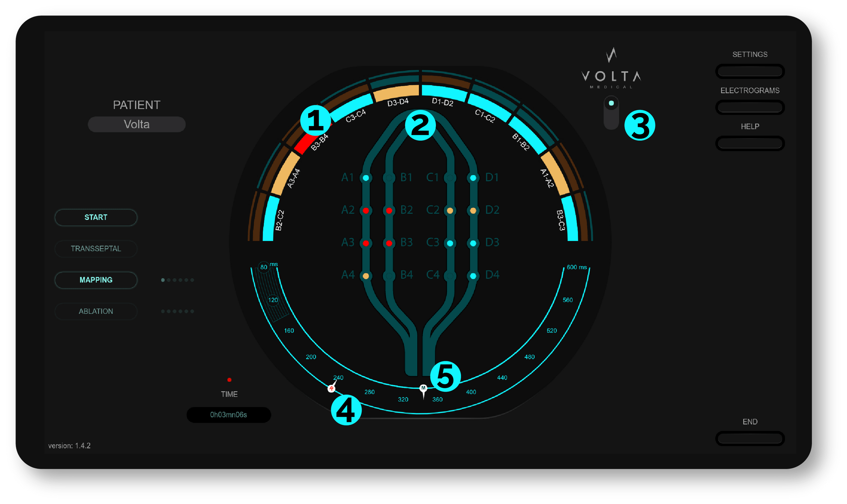Click the M marker pin on dial
Screen dimensions: 847x504
pos(423,388)
